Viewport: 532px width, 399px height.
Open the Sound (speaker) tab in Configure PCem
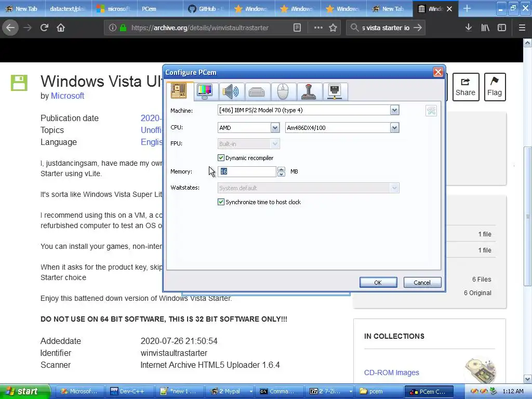[x=231, y=91]
